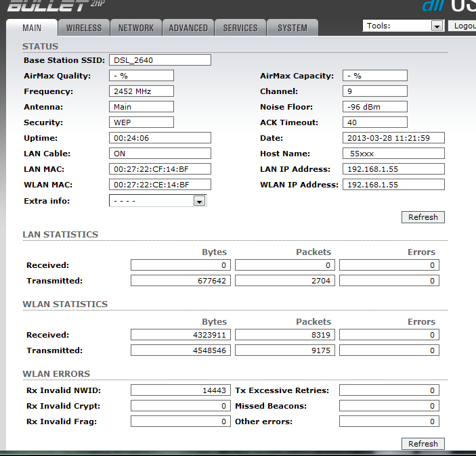Select the Host Name field
The height and width of the screenshot is (456, 476).
[x=393, y=154]
